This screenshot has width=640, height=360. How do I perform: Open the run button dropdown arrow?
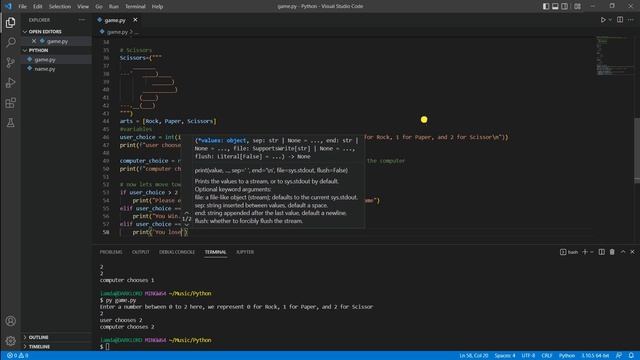610,20
